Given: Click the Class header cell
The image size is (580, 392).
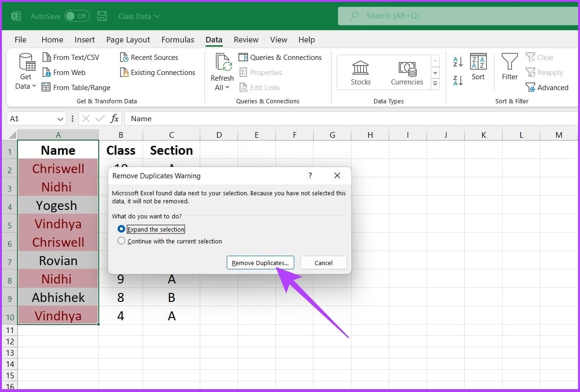Looking at the screenshot, I should [x=121, y=150].
